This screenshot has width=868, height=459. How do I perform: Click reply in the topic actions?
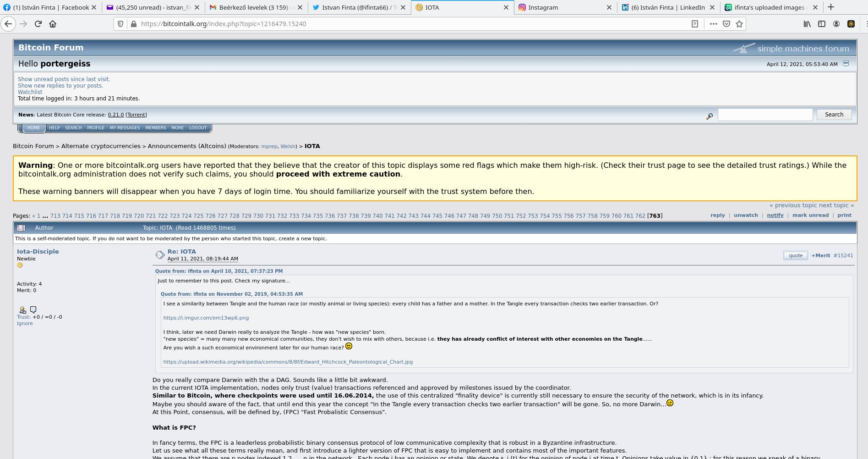[x=717, y=215]
